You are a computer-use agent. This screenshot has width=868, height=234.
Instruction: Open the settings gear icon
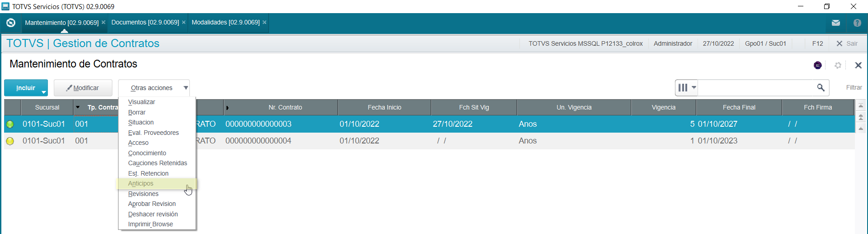coord(838,65)
